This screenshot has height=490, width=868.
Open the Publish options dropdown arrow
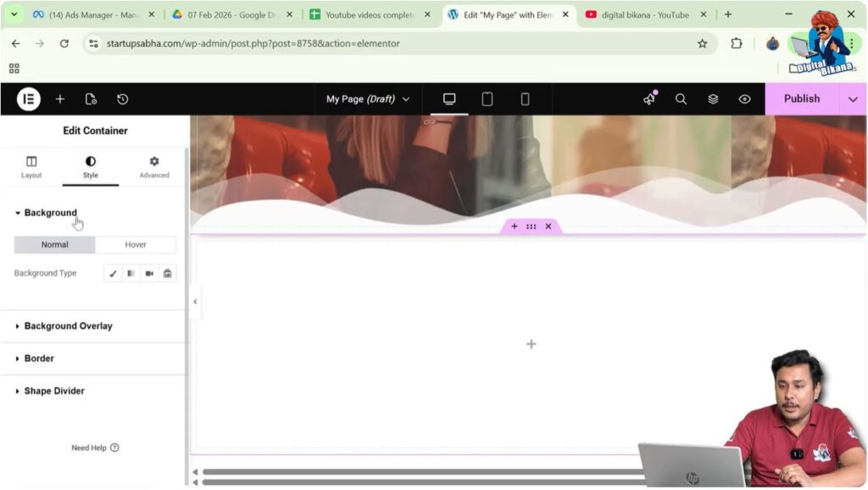pyautogui.click(x=854, y=99)
